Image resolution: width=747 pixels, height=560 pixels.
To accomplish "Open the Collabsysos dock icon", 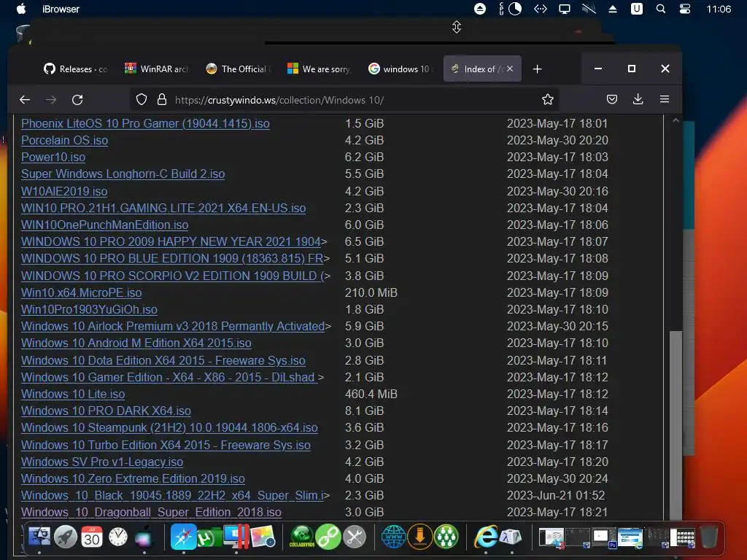I will point(302,537).
